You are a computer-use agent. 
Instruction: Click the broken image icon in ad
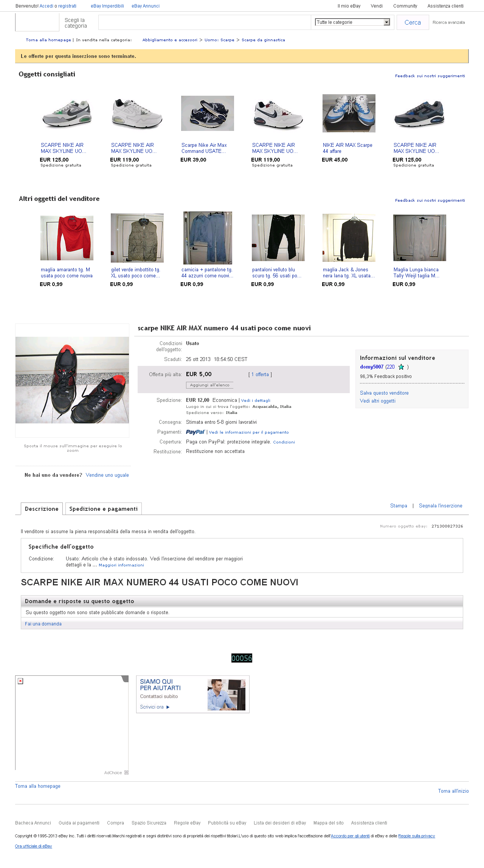[x=20, y=681]
